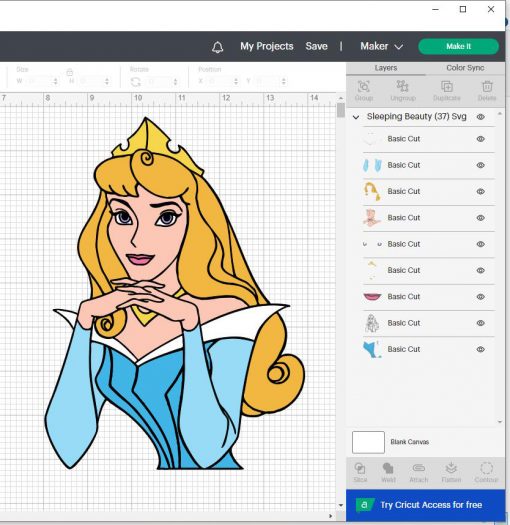
Task: Click canvas vertical scrollbar up arrow
Action: click(341, 98)
